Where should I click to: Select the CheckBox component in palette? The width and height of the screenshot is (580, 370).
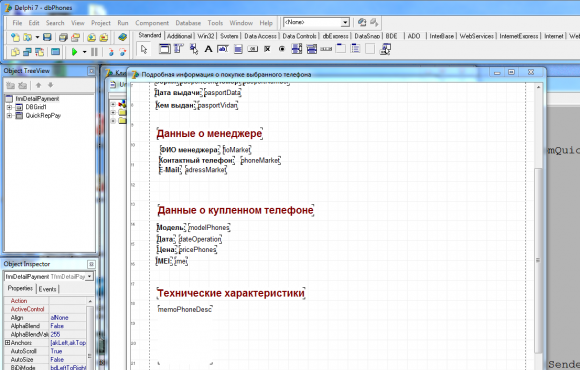[267, 49]
